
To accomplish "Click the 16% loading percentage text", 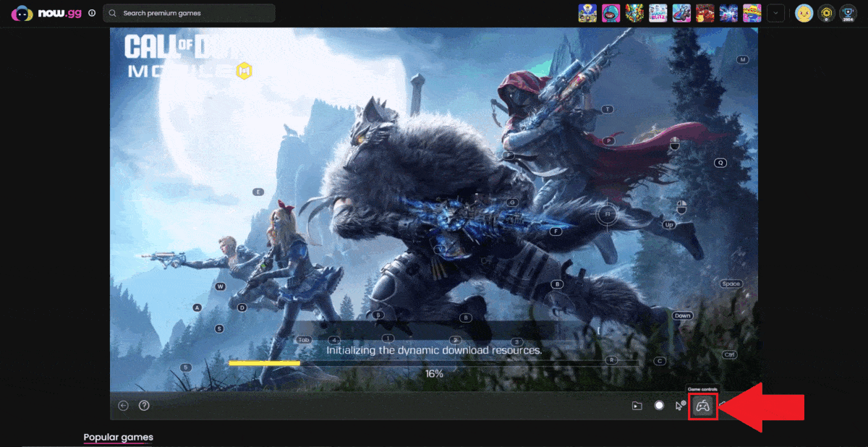I will [434, 374].
